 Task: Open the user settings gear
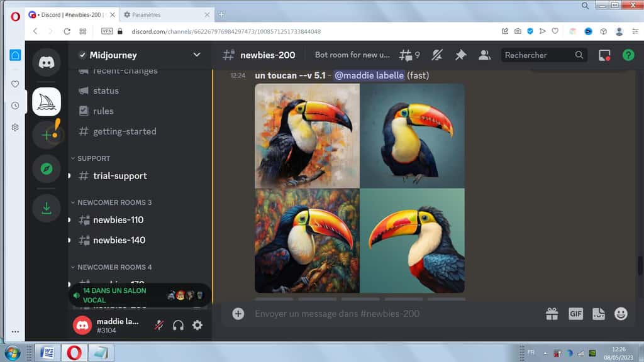pos(197,325)
